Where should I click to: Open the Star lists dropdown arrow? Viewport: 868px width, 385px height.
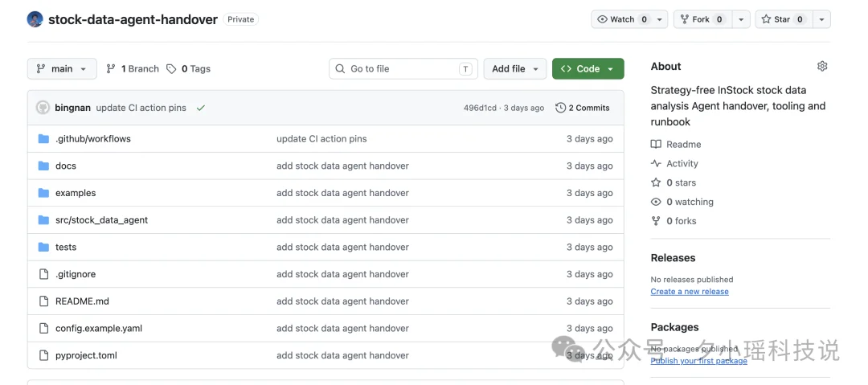pos(821,19)
